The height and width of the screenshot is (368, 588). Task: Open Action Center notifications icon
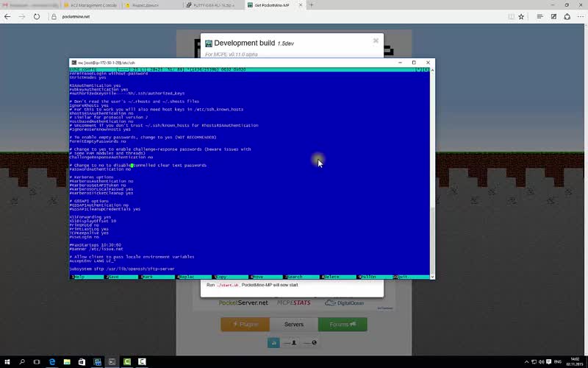[548, 362]
